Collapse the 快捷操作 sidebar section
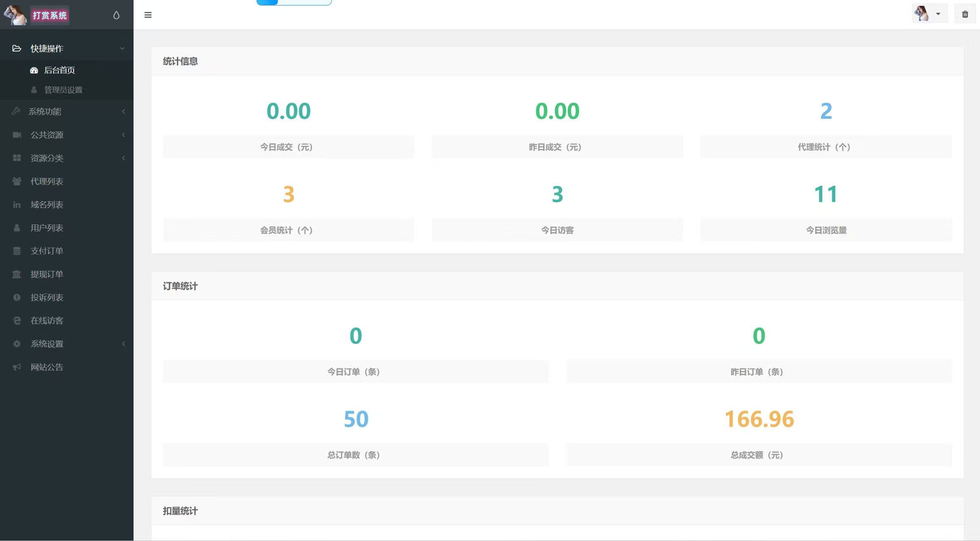This screenshot has width=980, height=541. click(122, 49)
